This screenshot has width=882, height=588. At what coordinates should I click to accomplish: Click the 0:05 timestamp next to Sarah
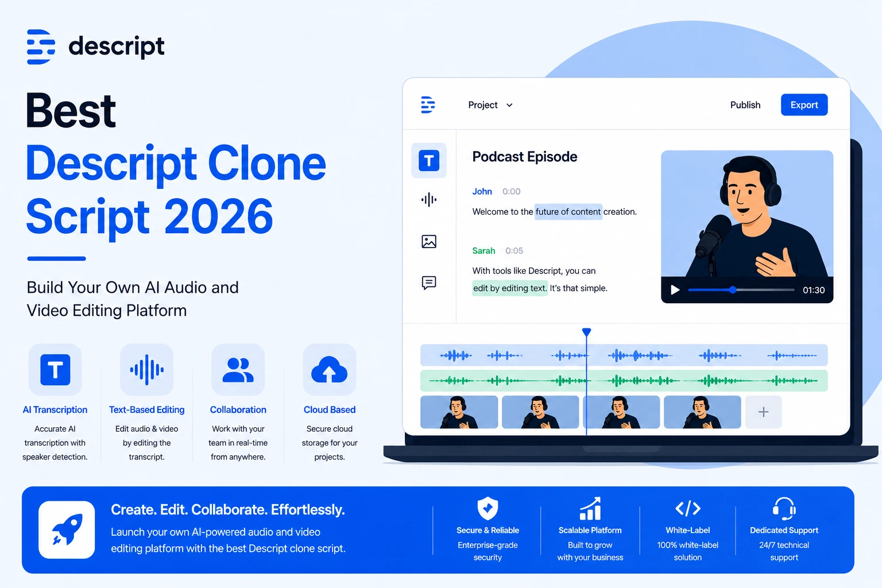click(x=514, y=250)
